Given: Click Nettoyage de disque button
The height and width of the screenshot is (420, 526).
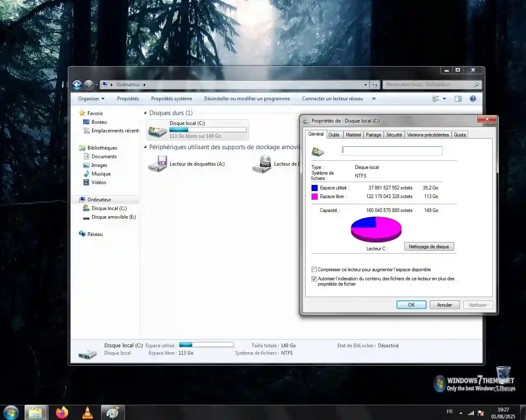Looking at the screenshot, I should (x=429, y=246).
